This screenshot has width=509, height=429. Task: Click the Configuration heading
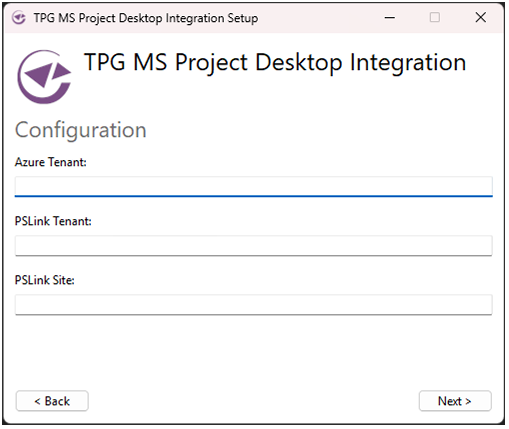(x=81, y=130)
